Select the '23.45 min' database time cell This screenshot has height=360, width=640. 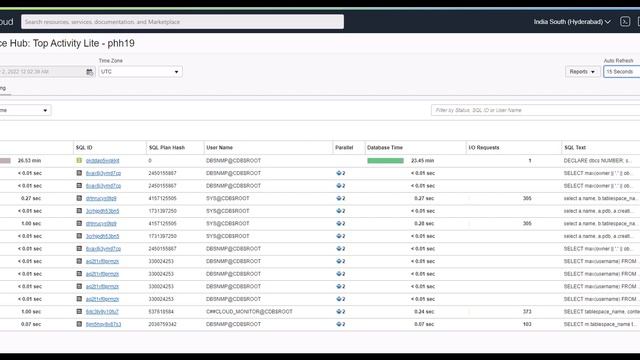click(422, 161)
